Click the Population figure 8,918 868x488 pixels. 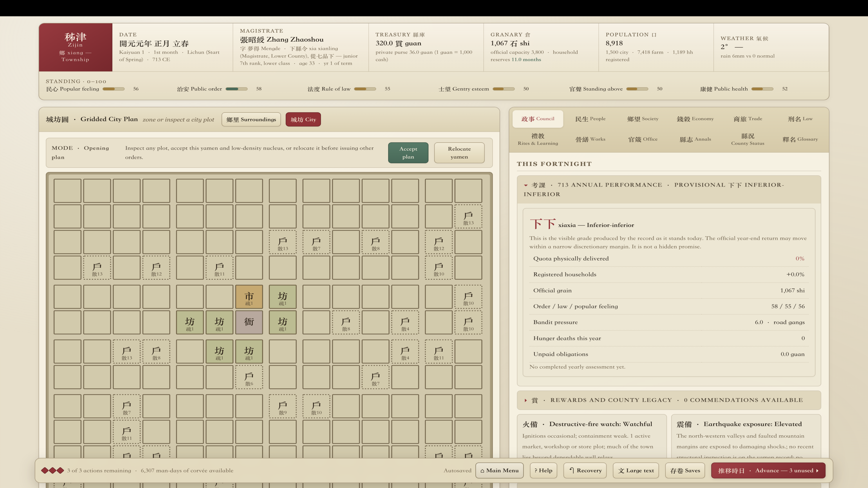click(614, 43)
